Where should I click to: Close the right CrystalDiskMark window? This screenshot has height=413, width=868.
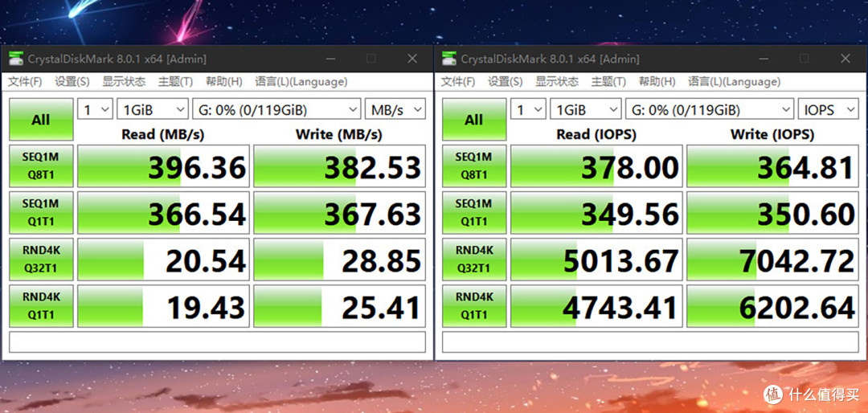845,59
